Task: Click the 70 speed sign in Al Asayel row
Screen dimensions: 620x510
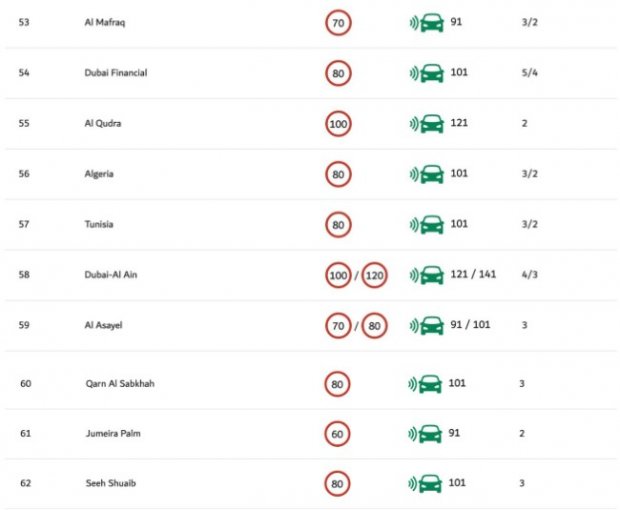Action: 338,326
